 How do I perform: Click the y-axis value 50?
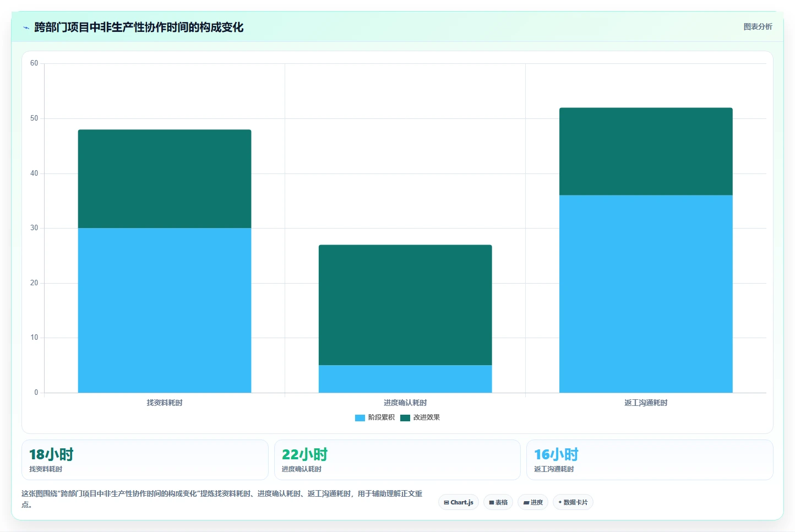tap(34, 118)
